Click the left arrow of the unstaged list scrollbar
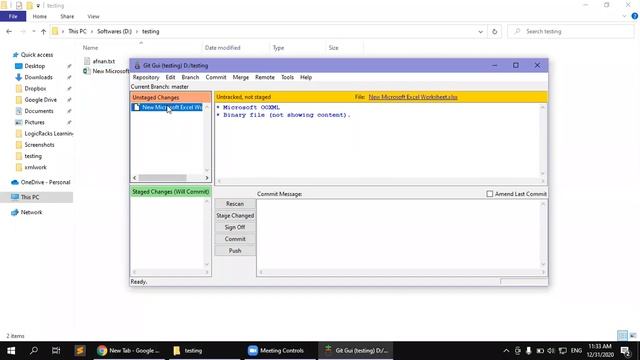 pos(135,178)
